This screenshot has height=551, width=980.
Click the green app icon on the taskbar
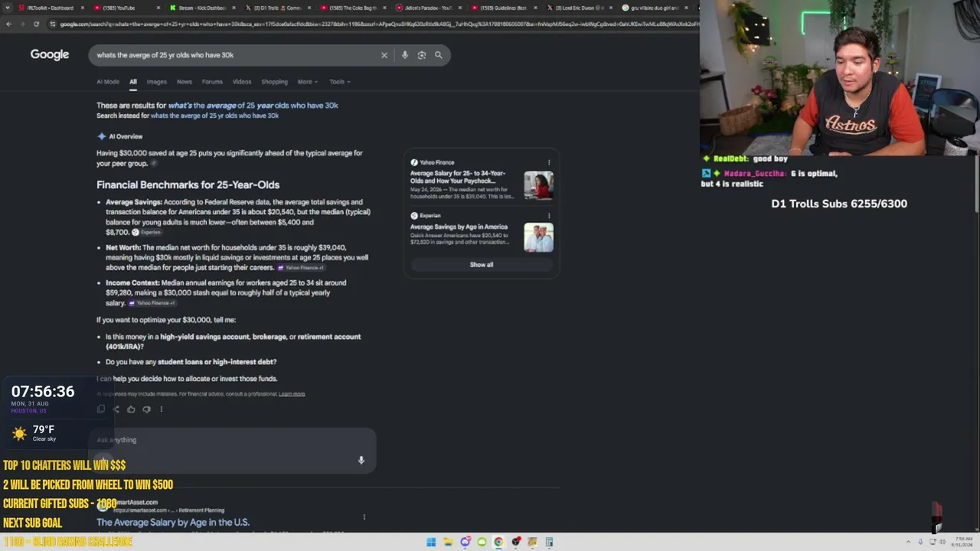pos(482,542)
